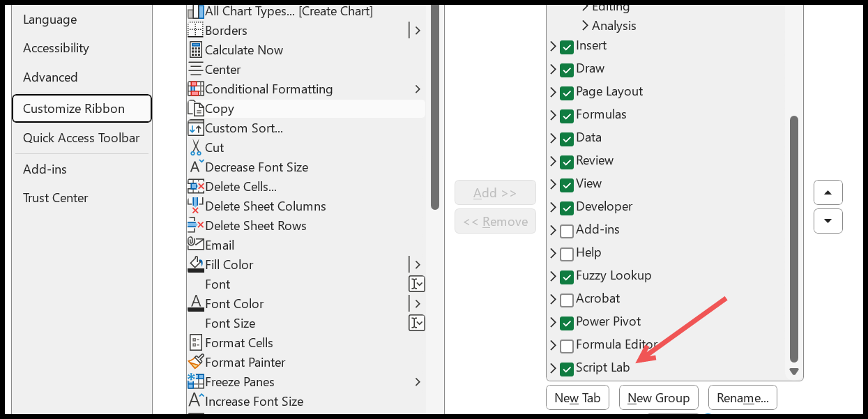
Task: Open the Quick Access Toolbar section
Action: (82, 138)
